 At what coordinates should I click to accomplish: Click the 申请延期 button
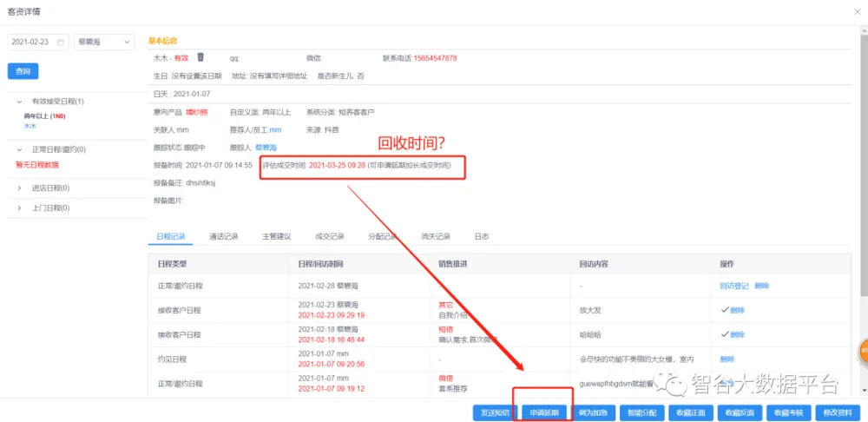(x=544, y=412)
